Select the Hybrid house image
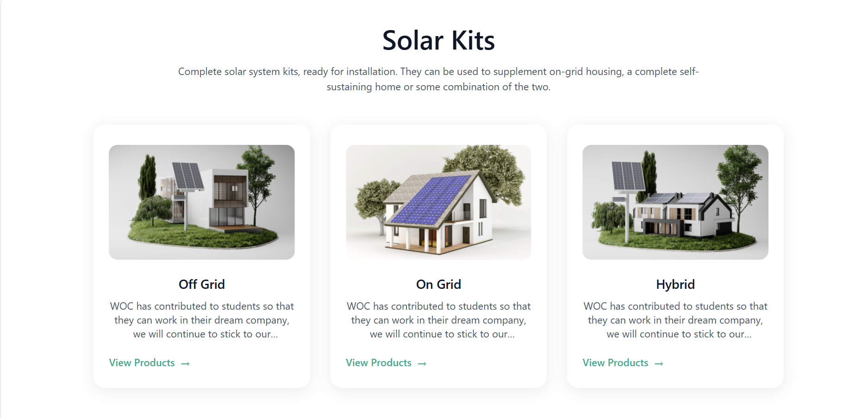Viewport: 868px width, 418px height. click(x=675, y=201)
